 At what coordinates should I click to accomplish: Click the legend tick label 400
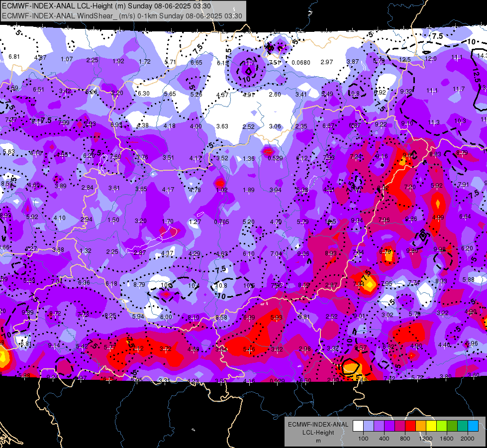[384, 439]
